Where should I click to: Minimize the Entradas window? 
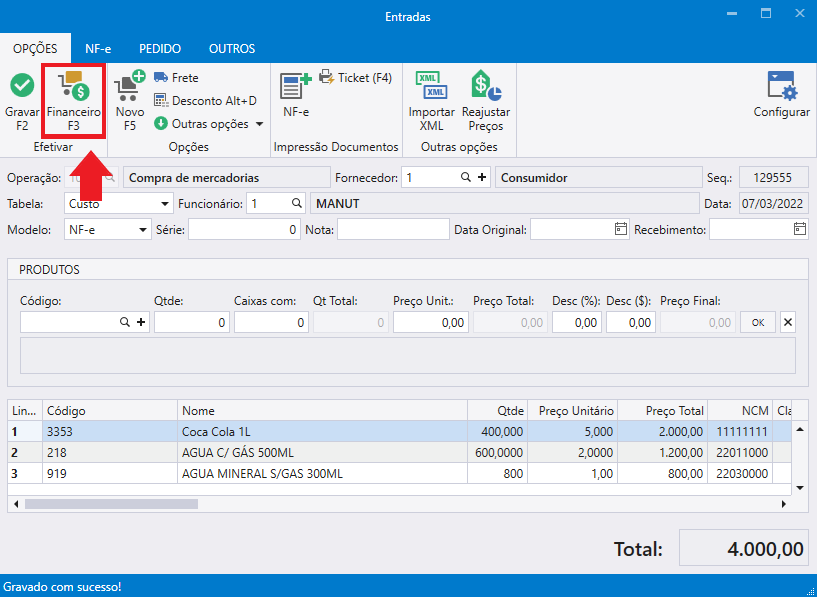pyautogui.click(x=732, y=14)
